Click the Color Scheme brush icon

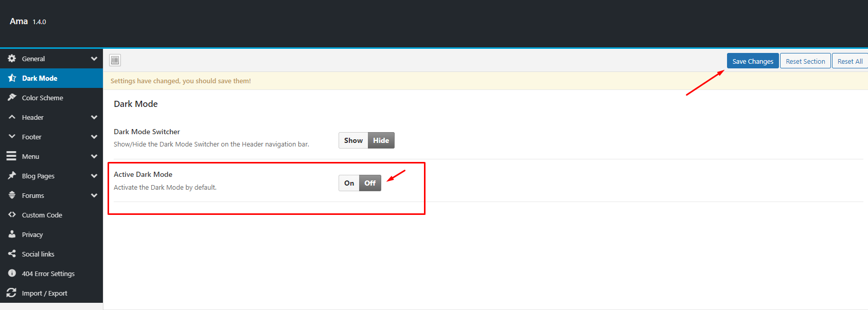[x=12, y=98]
